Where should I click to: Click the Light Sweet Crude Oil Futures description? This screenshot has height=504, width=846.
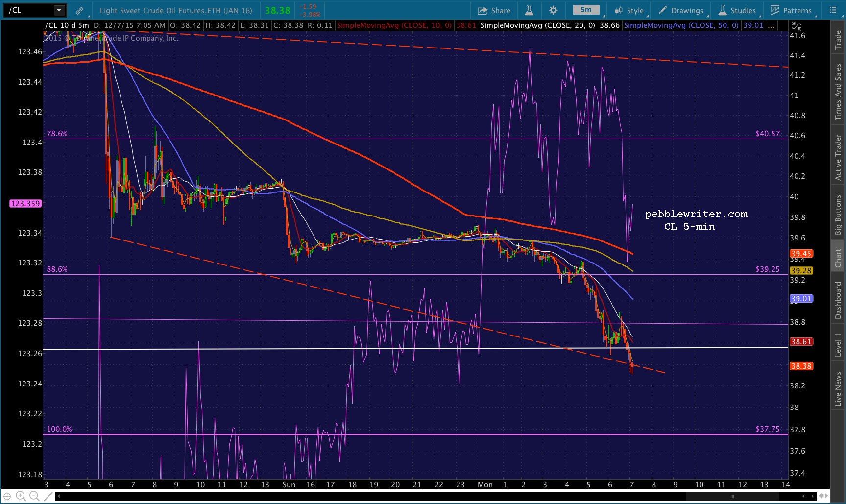(x=176, y=10)
